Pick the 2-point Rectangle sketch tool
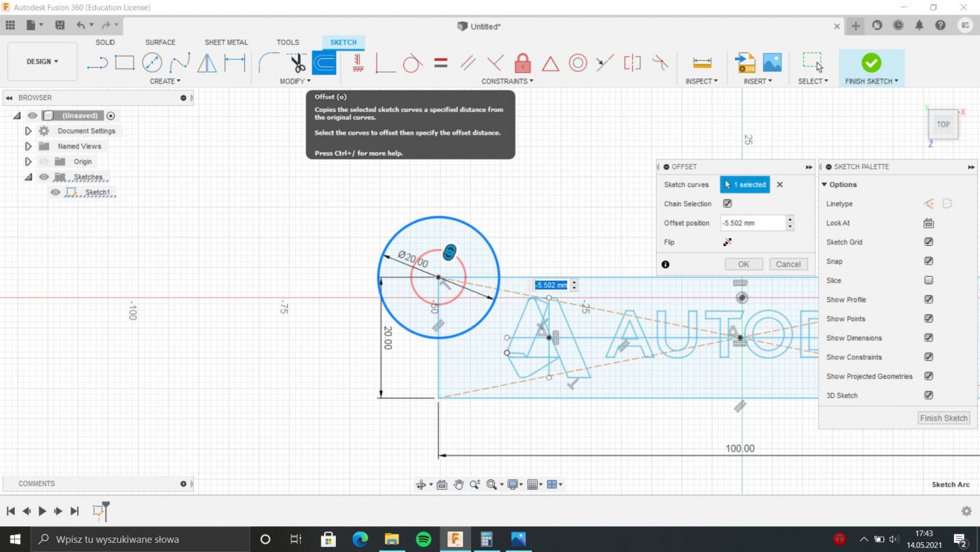The width and height of the screenshot is (980, 552). pyautogui.click(x=125, y=63)
